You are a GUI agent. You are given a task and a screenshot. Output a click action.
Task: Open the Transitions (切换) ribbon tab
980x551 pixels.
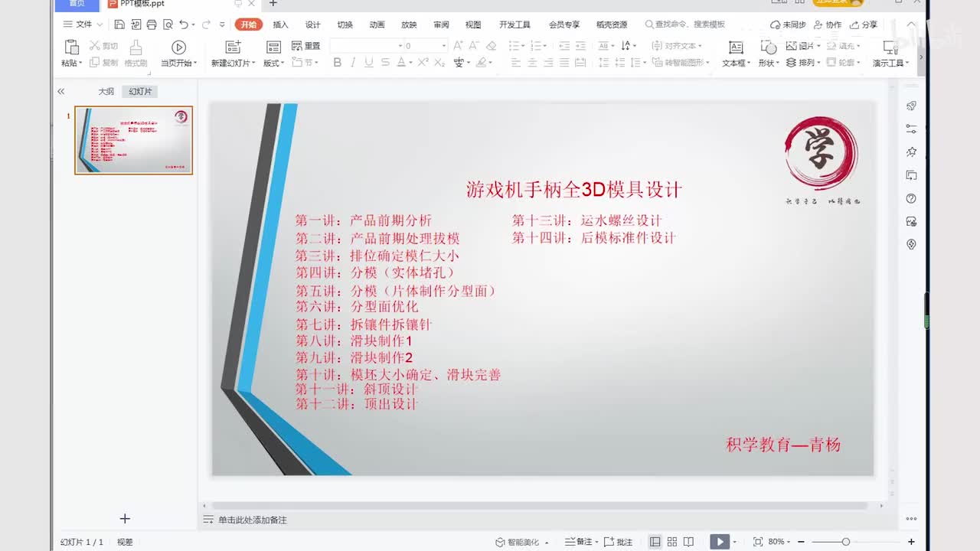345,24
